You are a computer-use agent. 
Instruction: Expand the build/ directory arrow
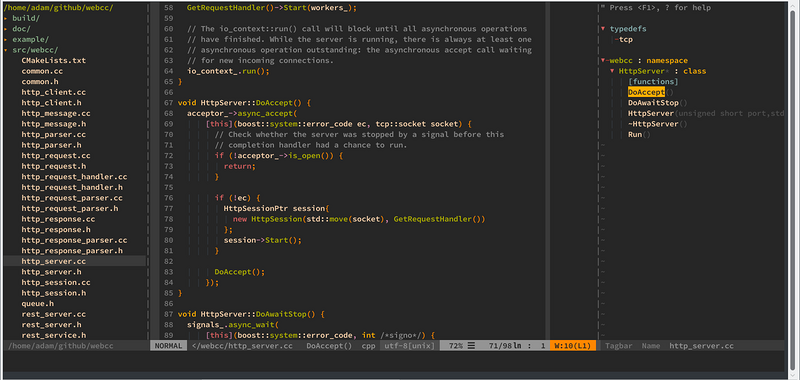(x=6, y=18)
